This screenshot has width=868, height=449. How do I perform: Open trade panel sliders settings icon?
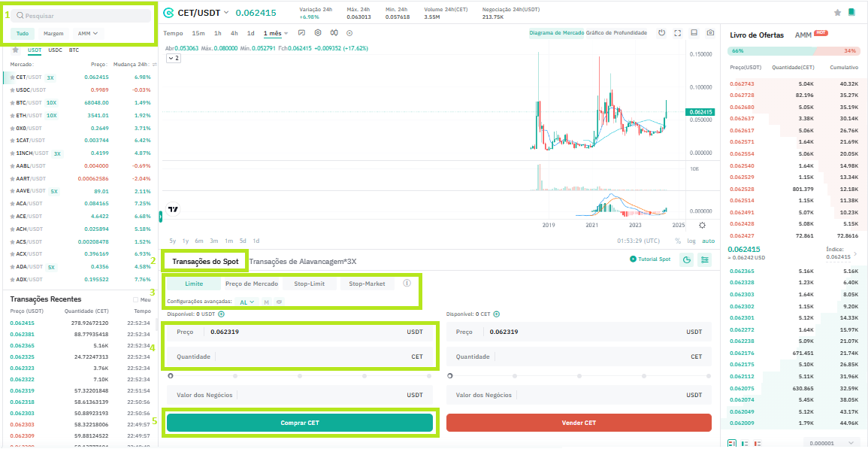705,259
